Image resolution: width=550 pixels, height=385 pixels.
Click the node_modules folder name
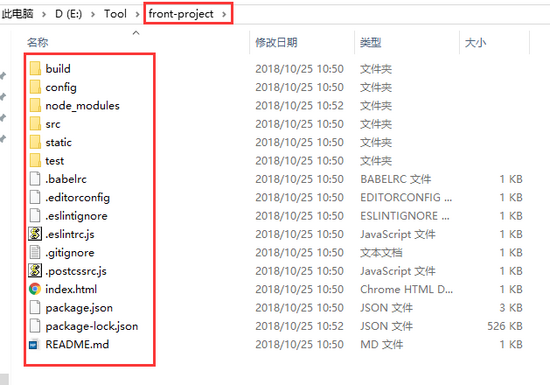click(x=82, y=106)
